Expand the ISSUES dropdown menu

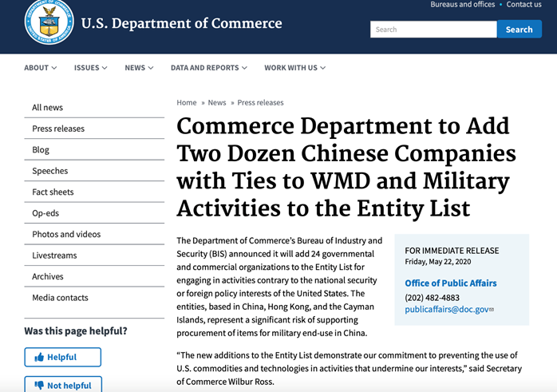coord(90,68)
